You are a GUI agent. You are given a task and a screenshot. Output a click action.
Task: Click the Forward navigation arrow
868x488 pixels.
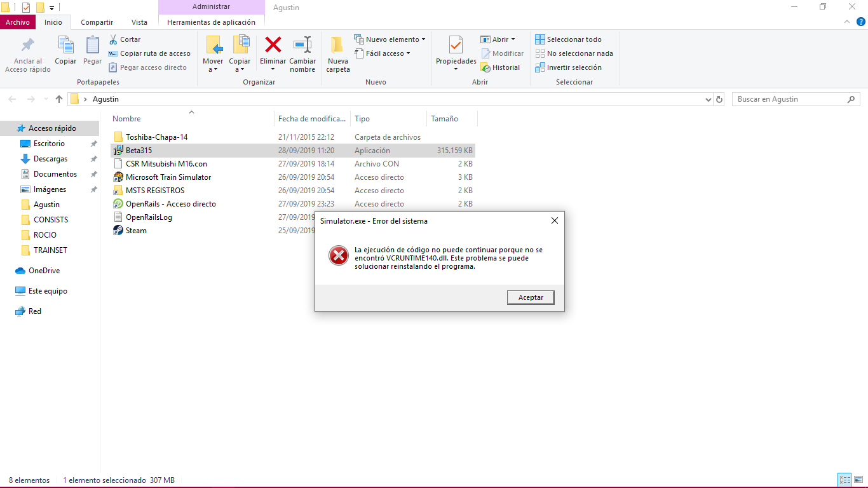pos(31,99)
